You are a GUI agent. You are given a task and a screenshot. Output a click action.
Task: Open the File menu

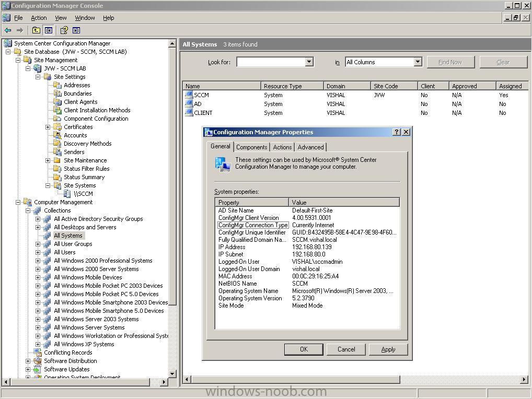(18, 18)
